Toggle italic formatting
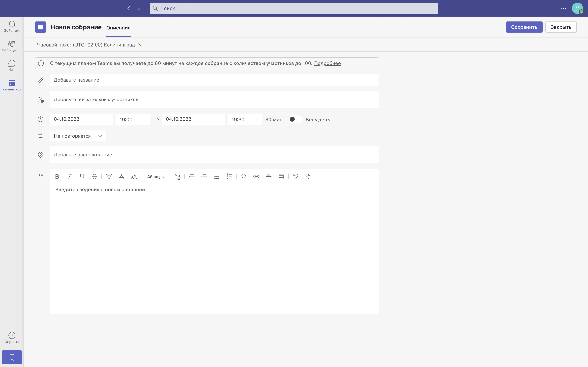The width and height of the screenshot is (588, 367). click(x=69, y=176)
